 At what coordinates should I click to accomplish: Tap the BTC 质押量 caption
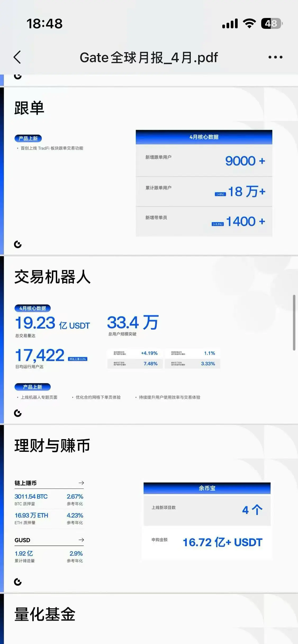point(25,504)
